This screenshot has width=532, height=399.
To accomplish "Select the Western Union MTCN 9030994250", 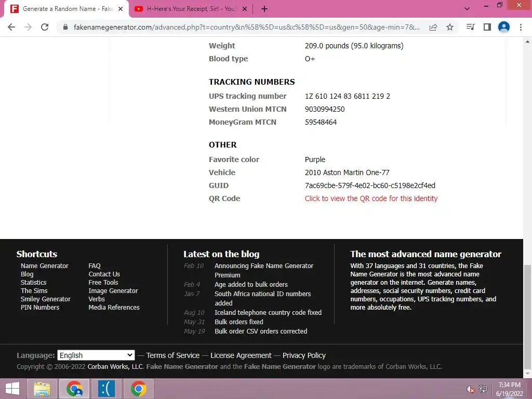I will 325,109.
